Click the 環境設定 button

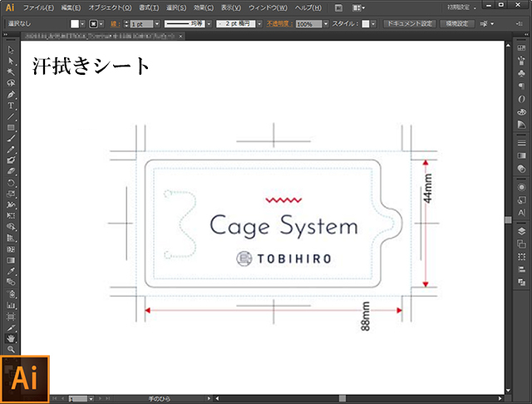click(x=458, y=24)
